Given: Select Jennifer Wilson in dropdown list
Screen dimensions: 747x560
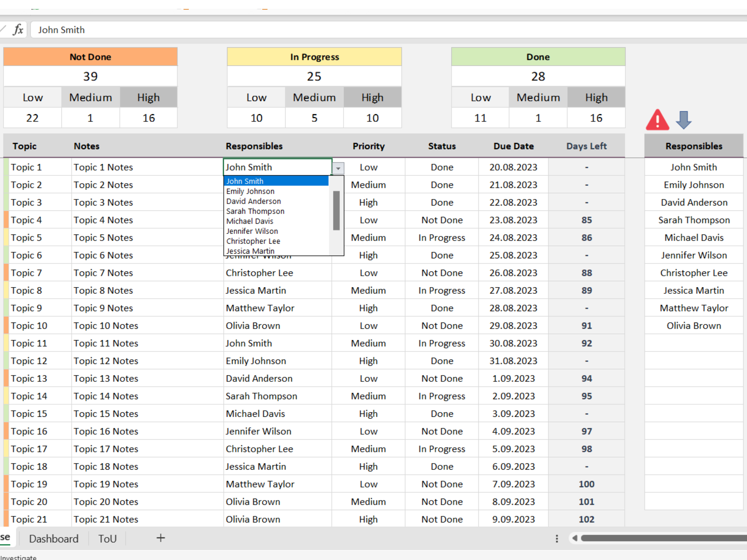Looking at the screenshot, I should pyautogui.click(x=276, y=231).
